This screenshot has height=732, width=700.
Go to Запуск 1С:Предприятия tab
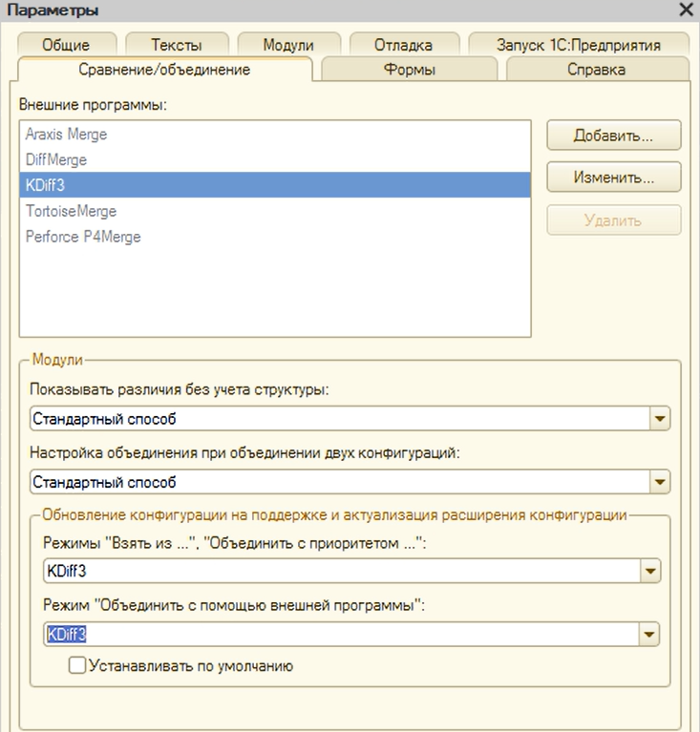579,45
